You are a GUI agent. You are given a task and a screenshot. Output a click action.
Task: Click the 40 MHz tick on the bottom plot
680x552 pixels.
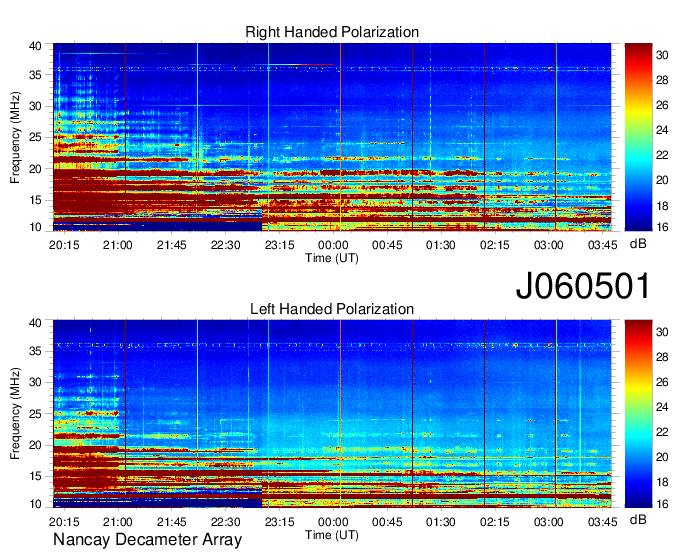[35, 323]
